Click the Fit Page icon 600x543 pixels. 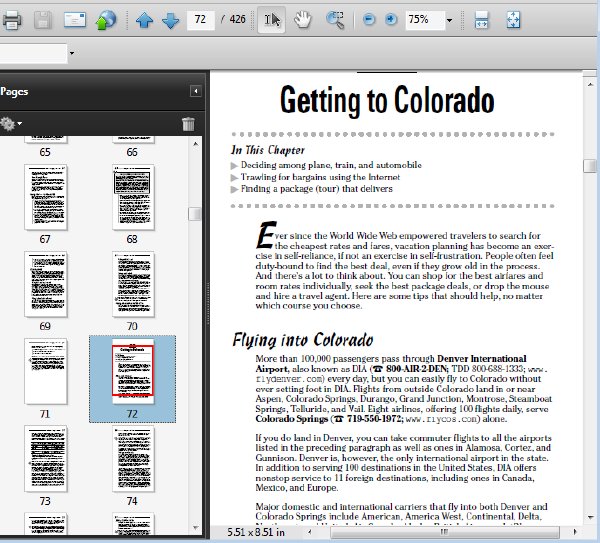pos(513,20)
